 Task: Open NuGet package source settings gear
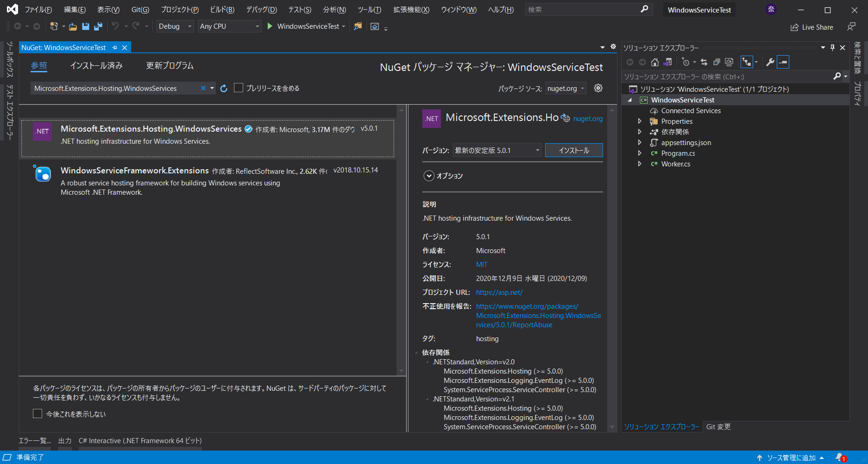point(598,88)
